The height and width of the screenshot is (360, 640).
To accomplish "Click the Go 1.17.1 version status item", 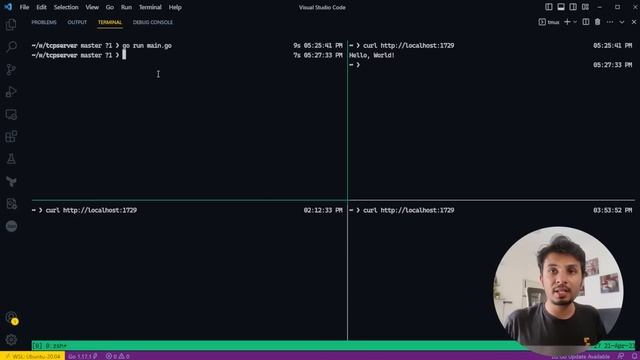I will coord(82,356).
